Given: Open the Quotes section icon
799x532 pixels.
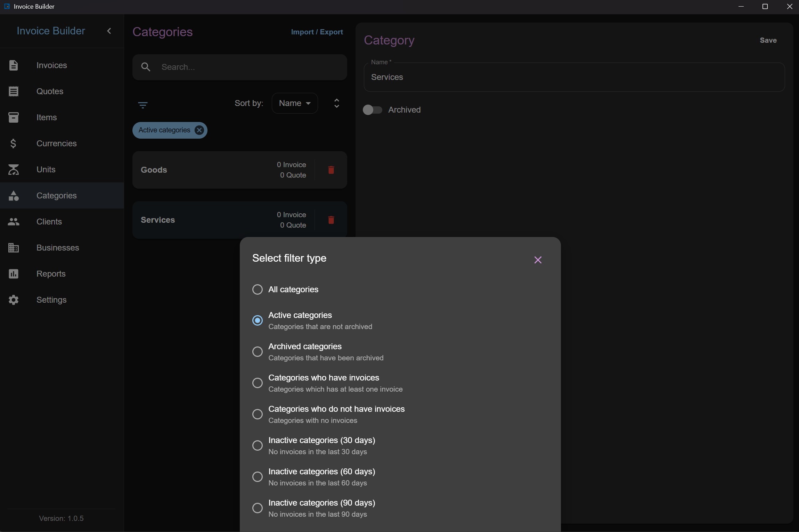Looking at the screenshot, I should 14,91.
